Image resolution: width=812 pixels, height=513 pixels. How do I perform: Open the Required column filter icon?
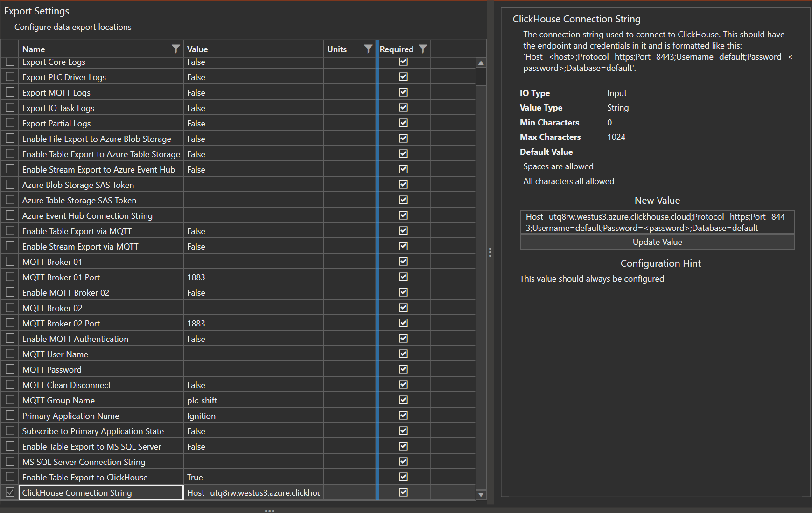click(423, 49)
